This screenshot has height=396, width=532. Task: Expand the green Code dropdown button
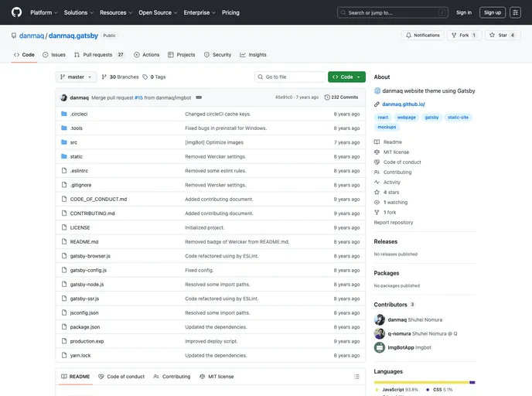[346, 77]
